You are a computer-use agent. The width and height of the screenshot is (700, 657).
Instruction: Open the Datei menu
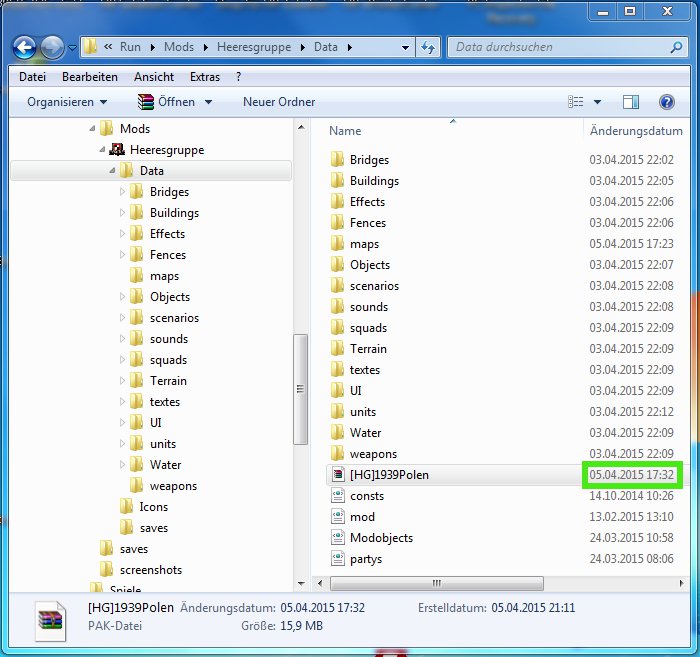click(x=32, y=77)
